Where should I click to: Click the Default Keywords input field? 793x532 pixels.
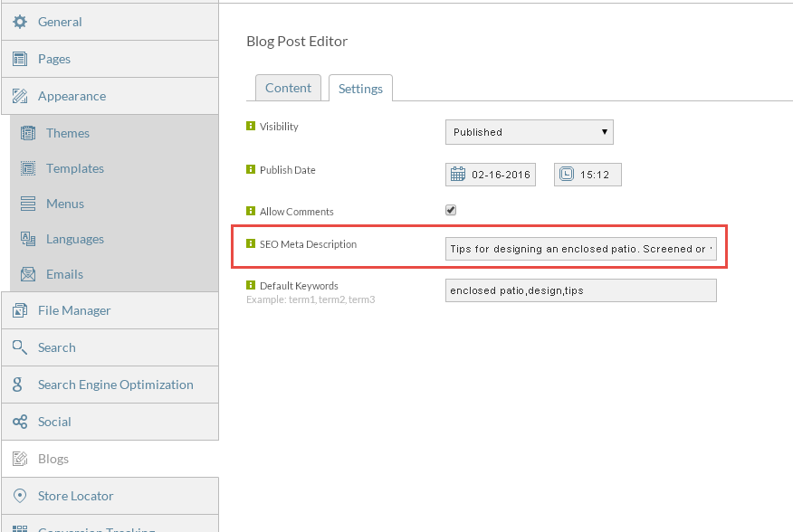[580, 290]
